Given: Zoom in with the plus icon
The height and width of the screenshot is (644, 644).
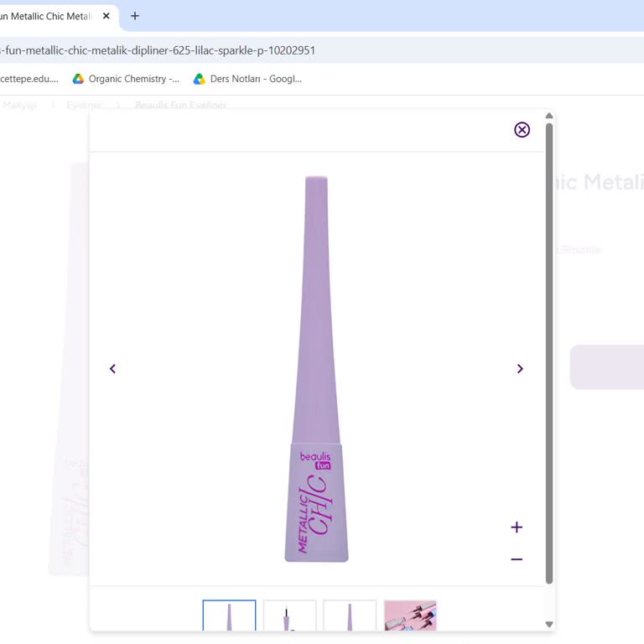Looking at the screenshot, I should click(x=517, y=527).
